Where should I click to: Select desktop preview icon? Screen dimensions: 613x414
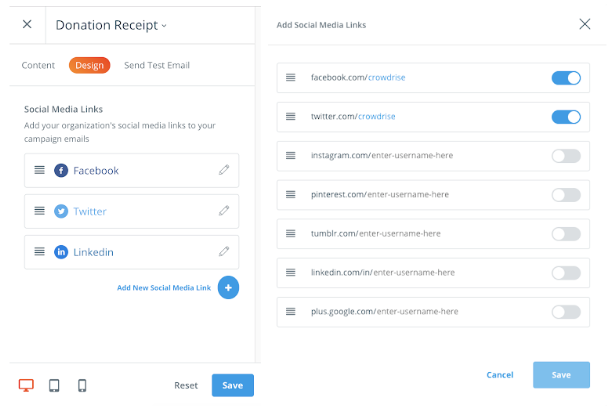[26, 385]
